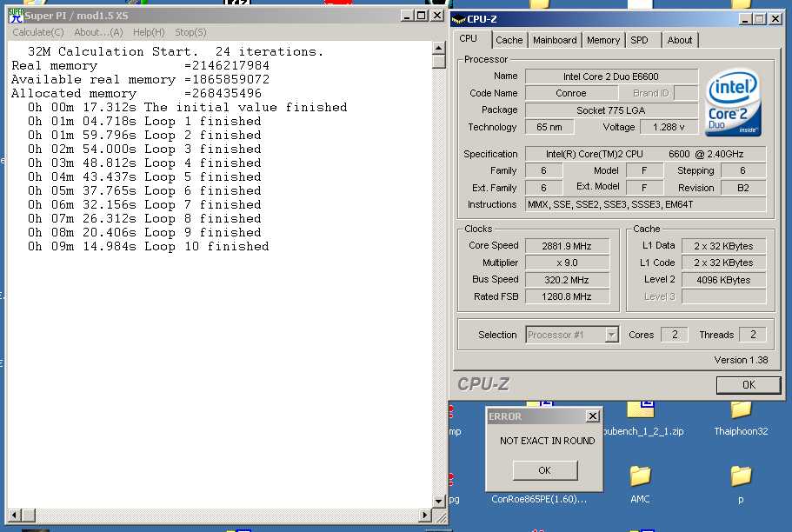792x532 pixels.
Task: Switch to the Memory tab in CPU-Z
Action: click(603, 40)
